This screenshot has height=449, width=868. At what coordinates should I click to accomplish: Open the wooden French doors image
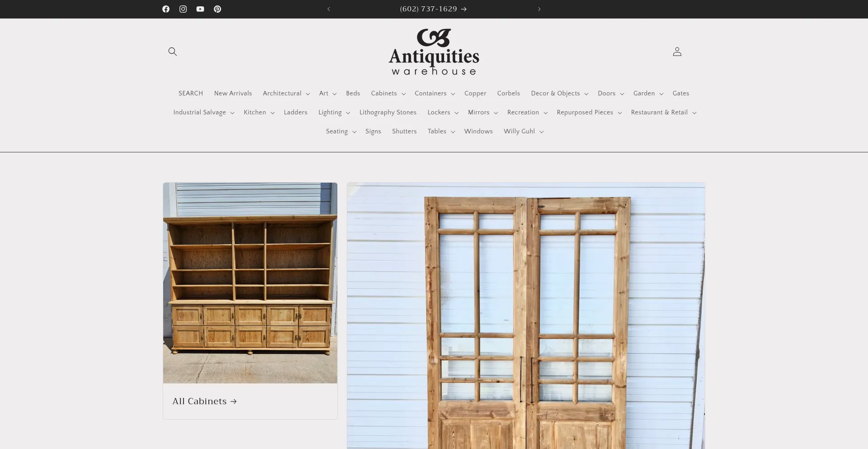click(x=526, y=317)
